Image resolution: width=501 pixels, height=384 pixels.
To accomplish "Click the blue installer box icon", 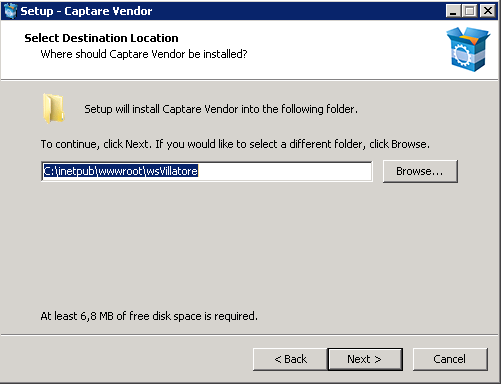I will [468, 49].
